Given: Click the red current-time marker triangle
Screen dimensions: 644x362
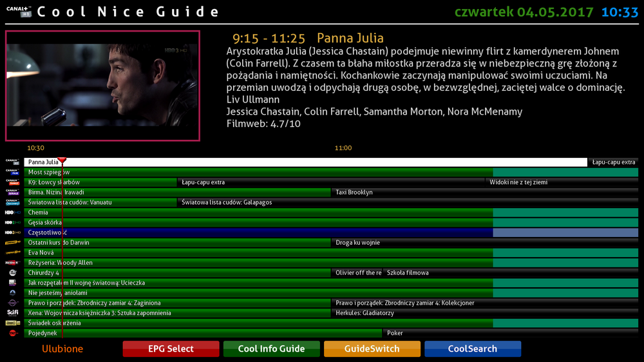Looking at the screenshot, I should [62, 160].
